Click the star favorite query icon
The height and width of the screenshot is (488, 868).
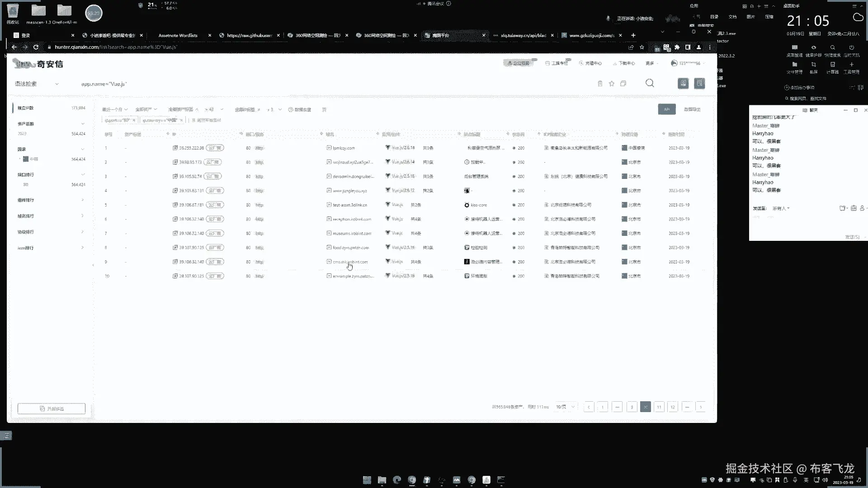612,84
